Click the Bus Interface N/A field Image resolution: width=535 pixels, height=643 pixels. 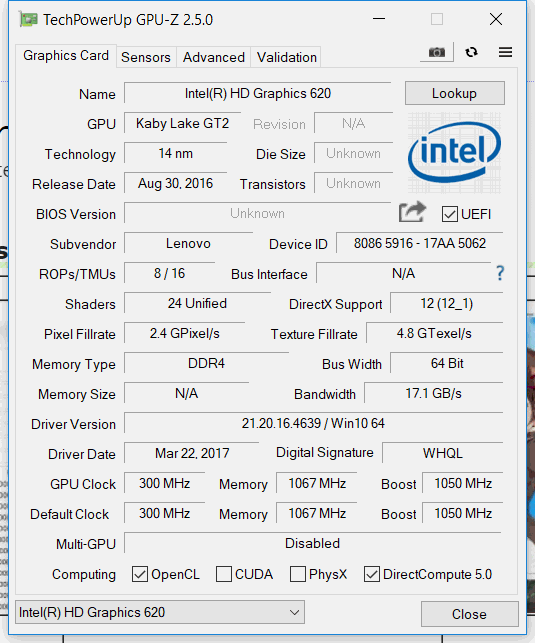coord(403,273)
